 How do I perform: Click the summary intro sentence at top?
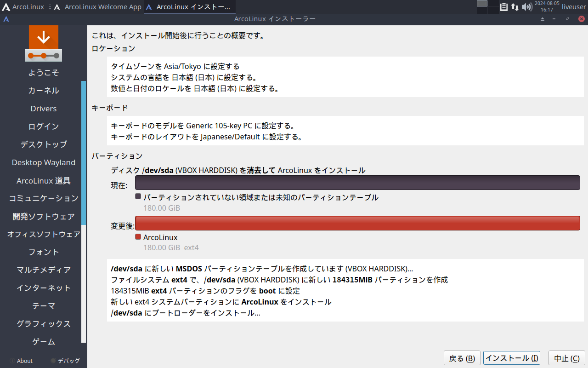pos(178,35)
